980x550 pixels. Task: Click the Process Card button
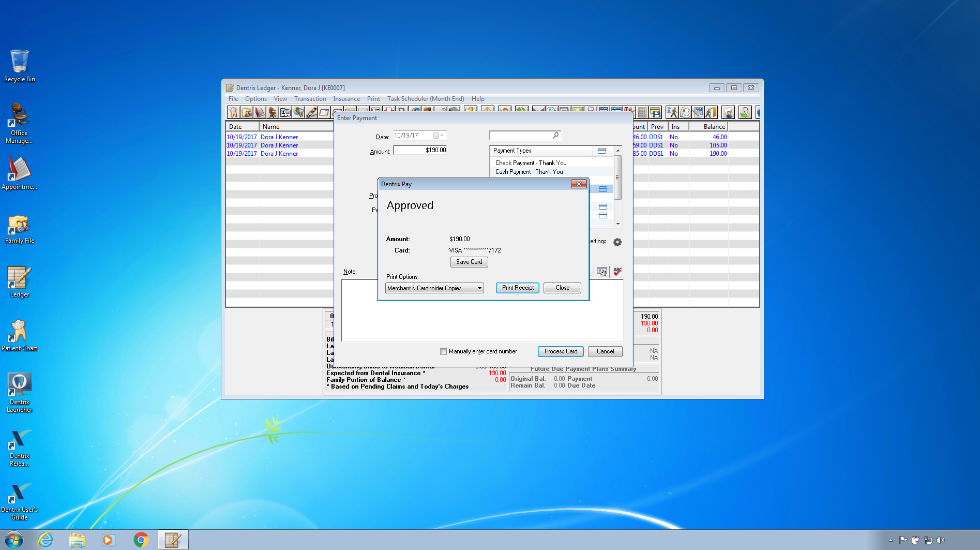click(561, 351)
